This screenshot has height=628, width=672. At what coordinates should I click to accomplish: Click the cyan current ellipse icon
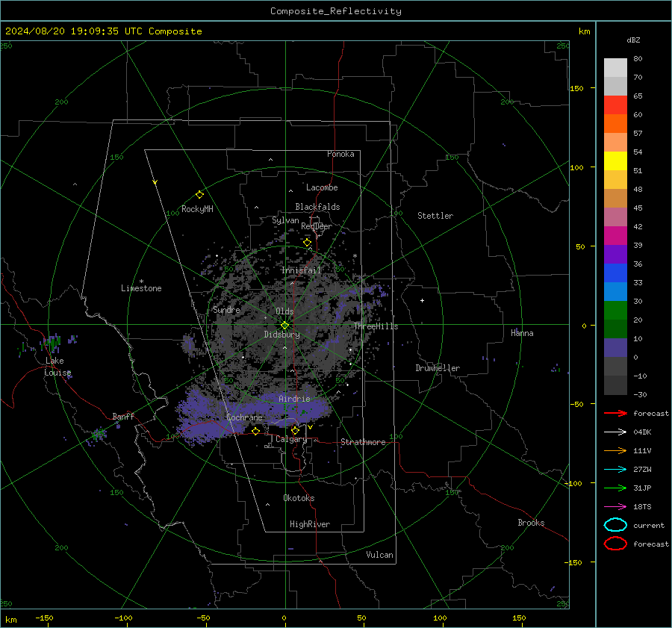(x=615, y=525)
